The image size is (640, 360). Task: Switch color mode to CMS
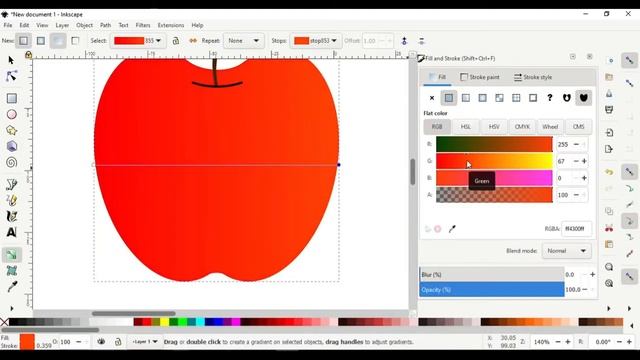tap(578, 127)
